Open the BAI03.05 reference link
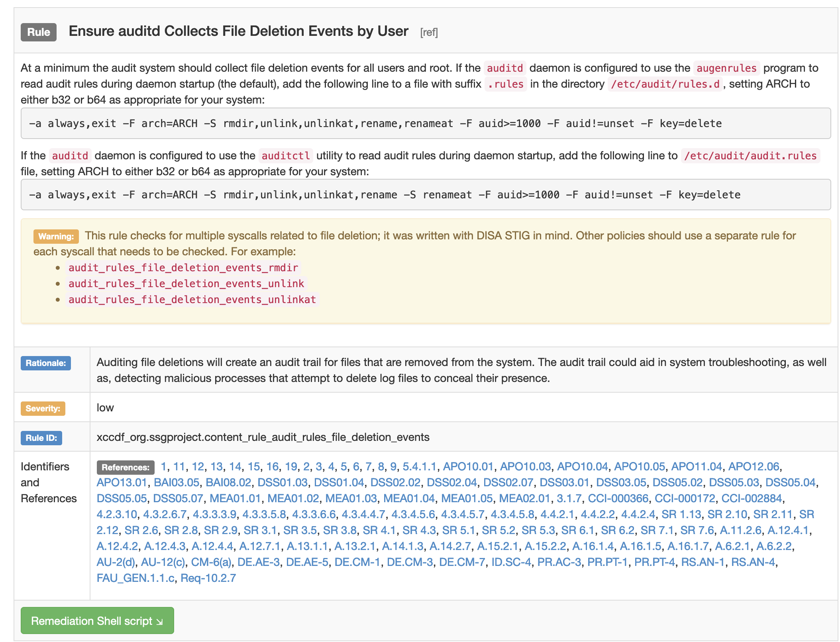Viewport: 840px width, 642px height. tap(177, 482)
